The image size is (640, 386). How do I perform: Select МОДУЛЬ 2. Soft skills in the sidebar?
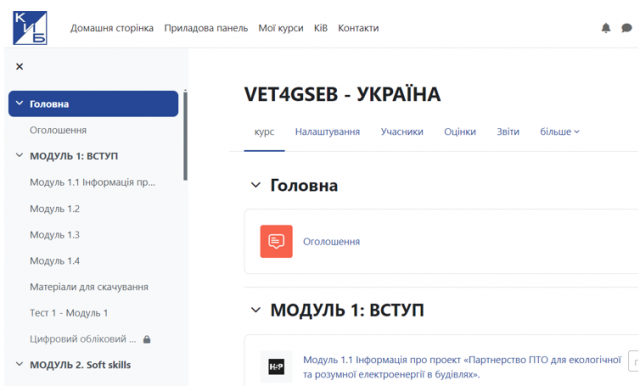click(80, 365)
